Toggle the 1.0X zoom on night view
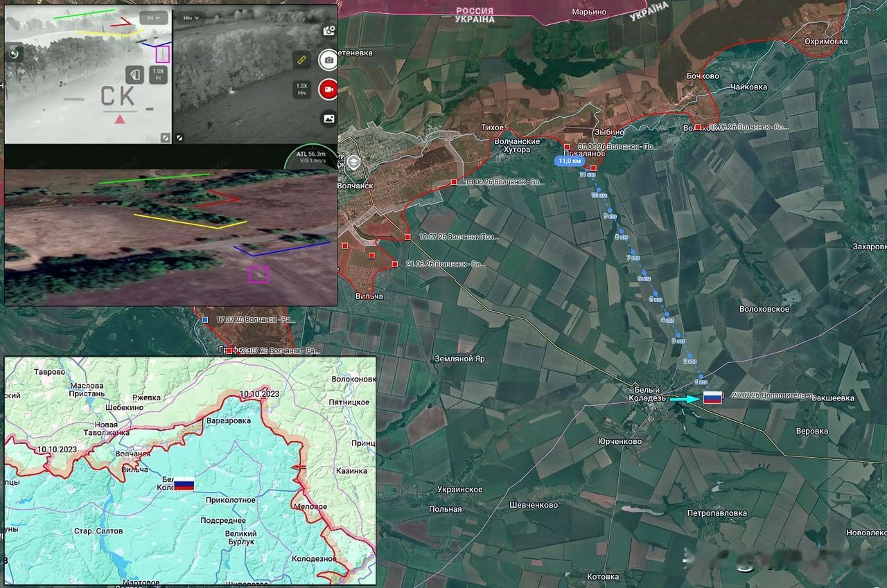The width and height of the screenshot is (887, 588). pos(301,89)
